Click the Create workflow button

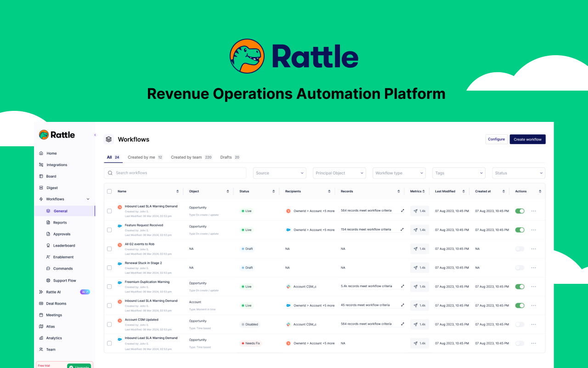point(527,139)
